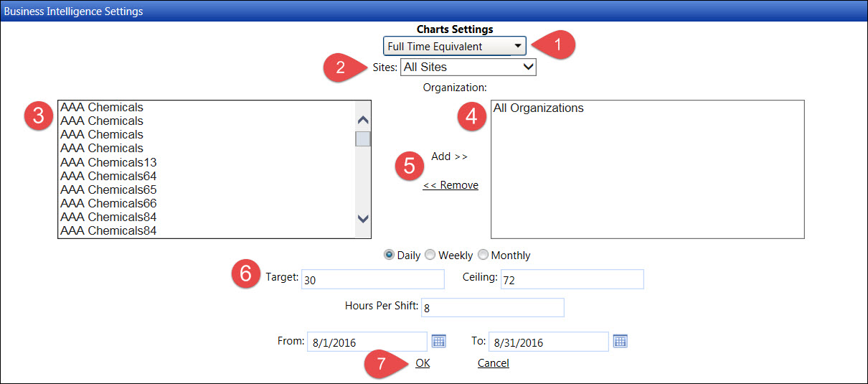Select All Organizations in the right list
868x384 pixels.
coord(539,108)
